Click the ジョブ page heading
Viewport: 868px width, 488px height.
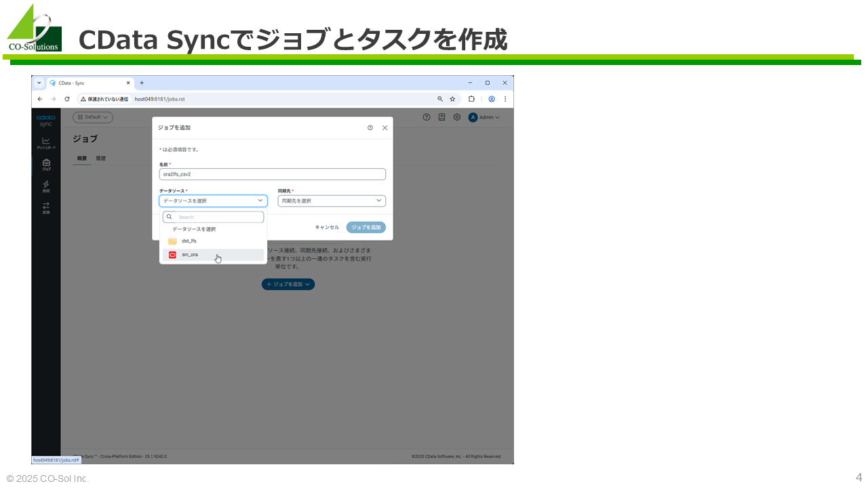click(85, 138)
